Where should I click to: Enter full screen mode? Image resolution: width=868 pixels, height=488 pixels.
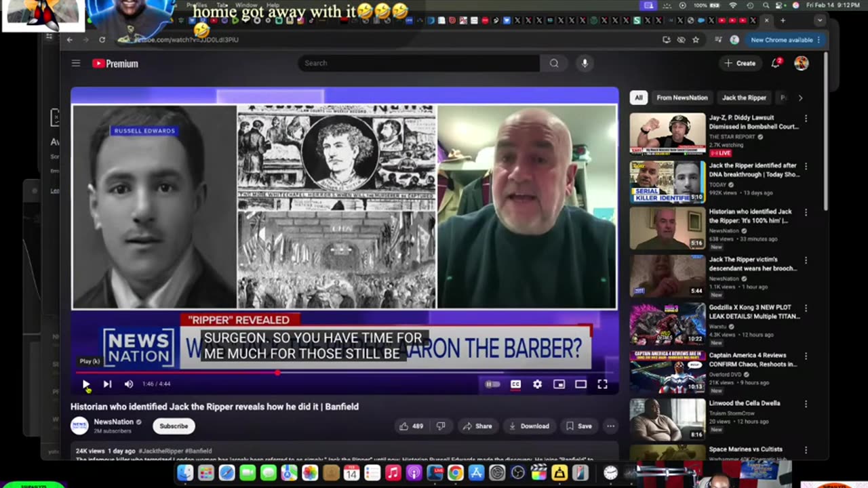(602, 384)
